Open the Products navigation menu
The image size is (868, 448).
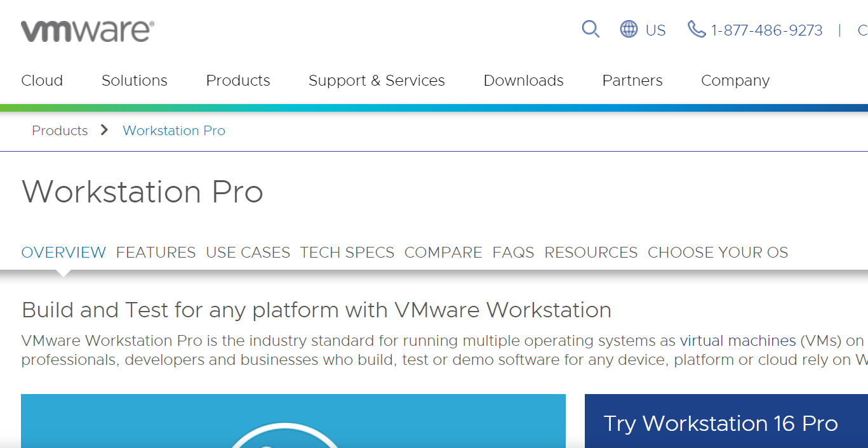237,81
